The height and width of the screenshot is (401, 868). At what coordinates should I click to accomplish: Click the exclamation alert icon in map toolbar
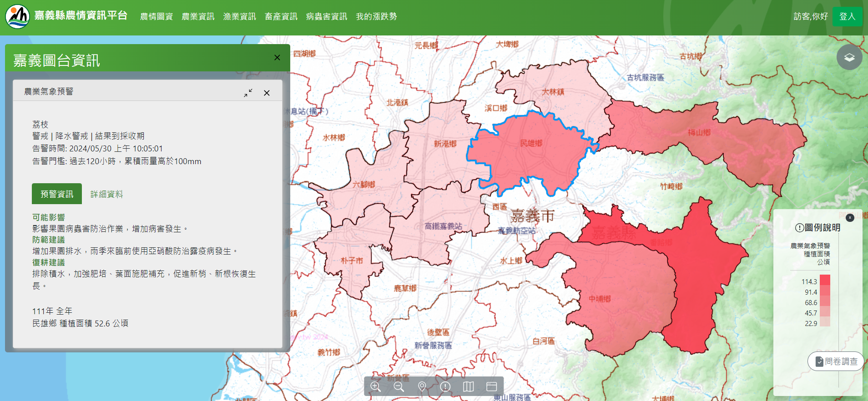[445, 386]
